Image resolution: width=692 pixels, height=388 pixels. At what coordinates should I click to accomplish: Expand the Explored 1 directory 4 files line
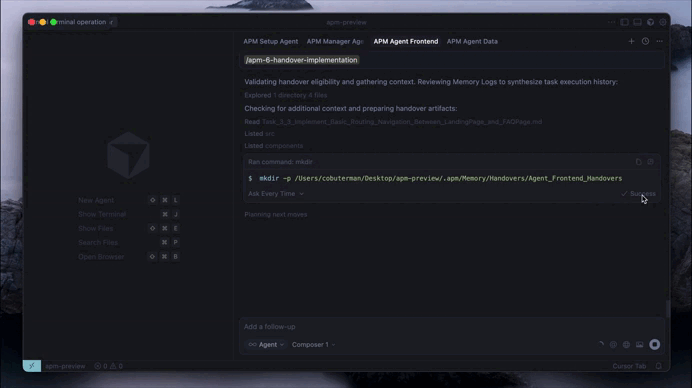click(286, 95)
